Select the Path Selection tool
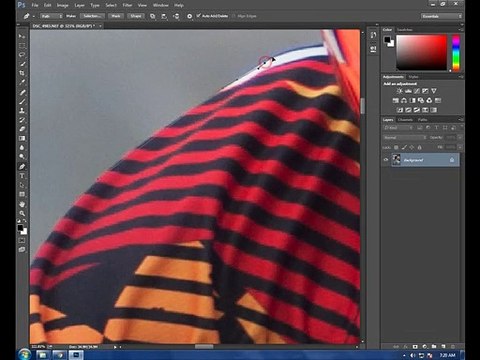This screenshot has width=480, height=360. pos(22,185)
